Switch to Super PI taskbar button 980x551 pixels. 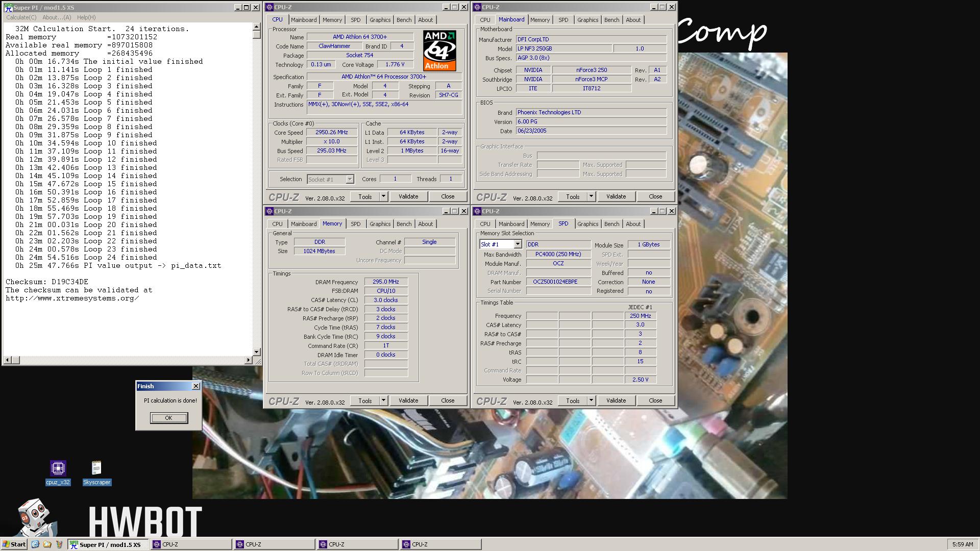108,544
